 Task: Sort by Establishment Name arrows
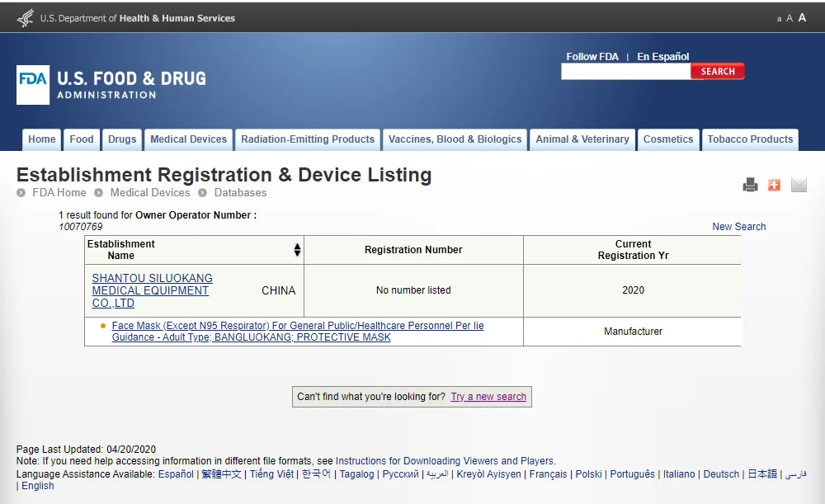pyautogui.click(x=297, y=250)
